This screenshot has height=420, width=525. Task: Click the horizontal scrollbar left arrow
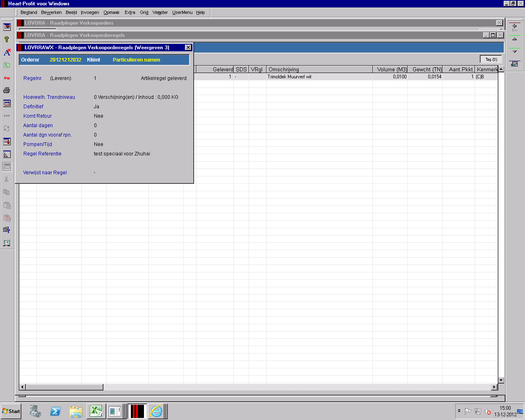click(23, 387)
